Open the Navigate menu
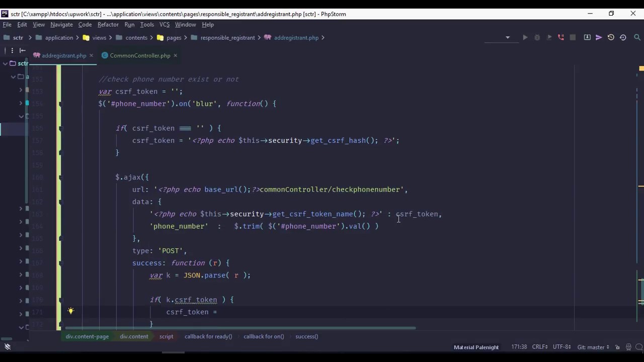 61,25
